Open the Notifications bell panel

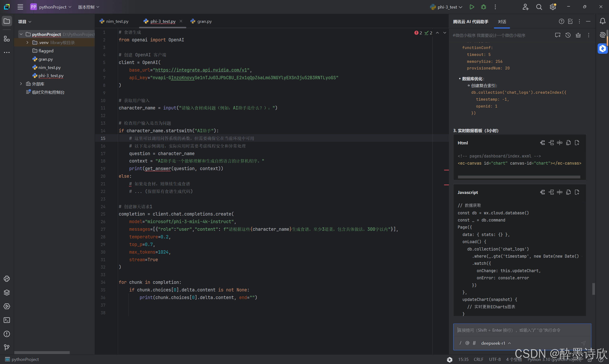tap(602, 21)
